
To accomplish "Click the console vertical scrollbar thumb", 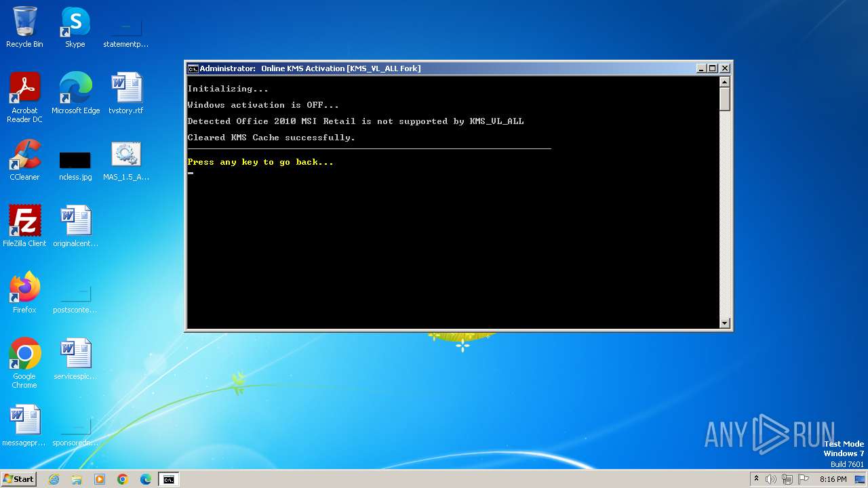I will [x=725, y=100].
